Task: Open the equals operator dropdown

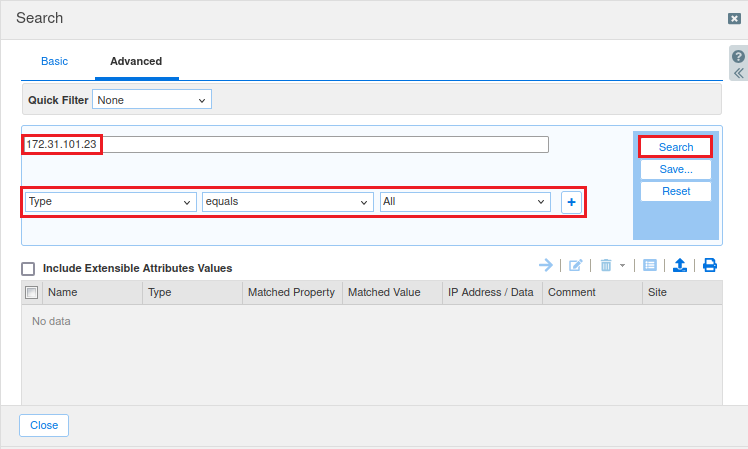Action: pyautogui.click(x=287, y=202)
